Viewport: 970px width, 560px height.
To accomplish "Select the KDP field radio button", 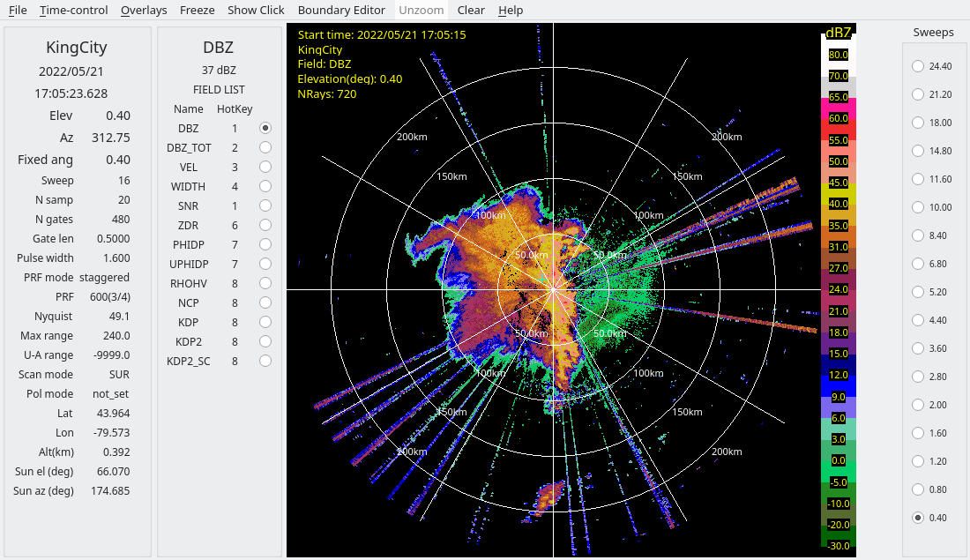I will 265,322.
